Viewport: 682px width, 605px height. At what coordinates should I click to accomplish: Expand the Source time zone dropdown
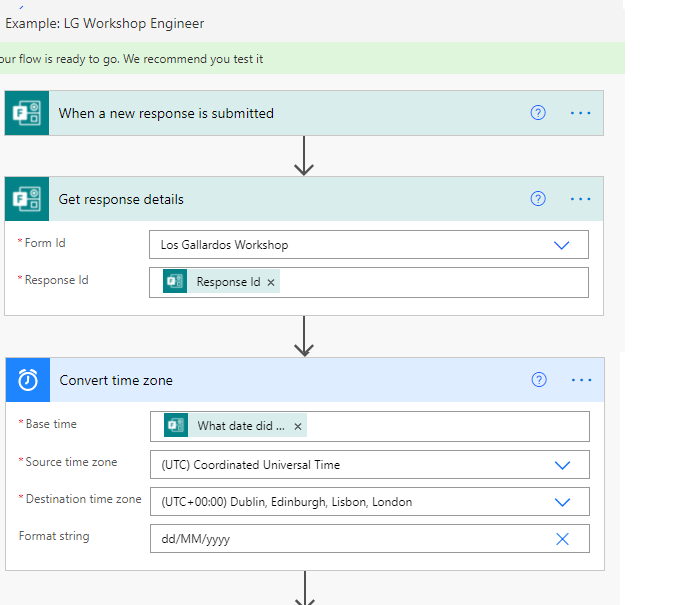[x=562, y=465]
